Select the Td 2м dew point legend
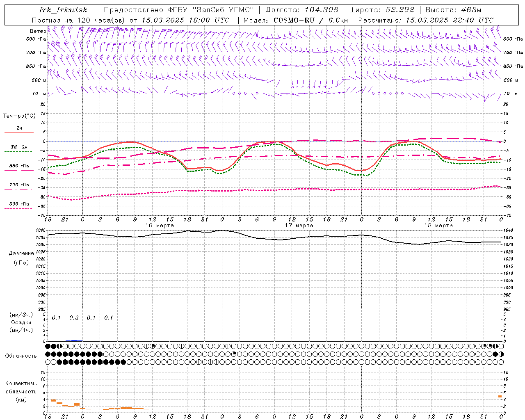The height and width of the screenshot is (420, 525). [19, 147]
